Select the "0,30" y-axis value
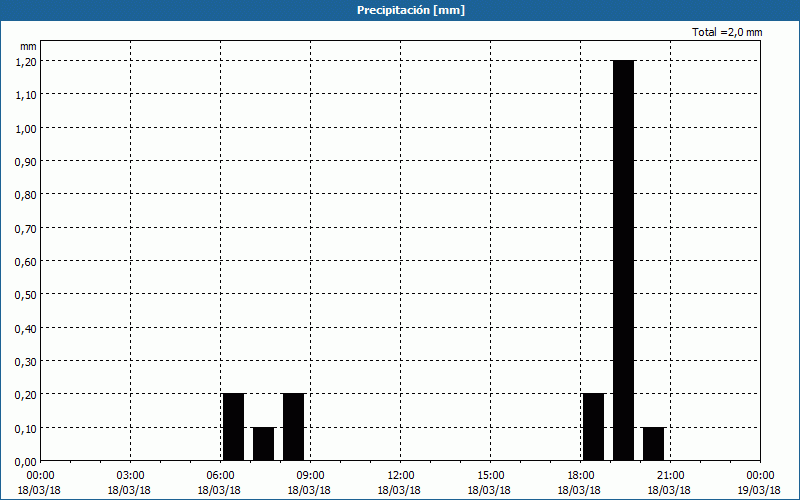The height and width of the screenshot is (500, 800). click(x=26, y=362)
